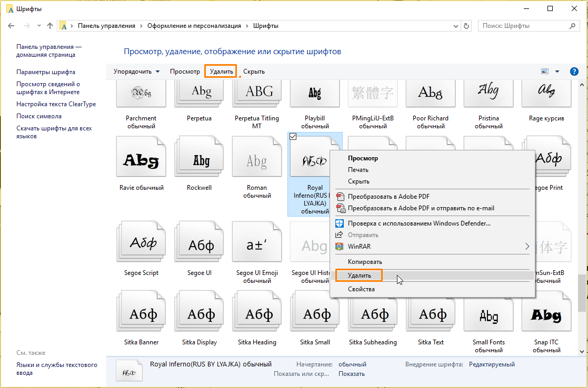This screenshot has height=388, width=588.
Task: Choose Копировать in the context menu
Action: (x=432, y=262)
